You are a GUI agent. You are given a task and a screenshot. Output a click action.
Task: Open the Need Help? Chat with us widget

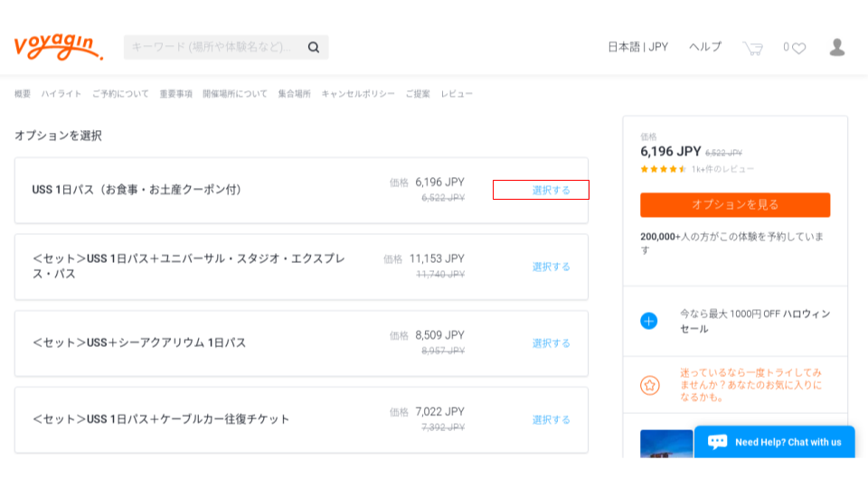pyautogui.click(x=775, y=442)
